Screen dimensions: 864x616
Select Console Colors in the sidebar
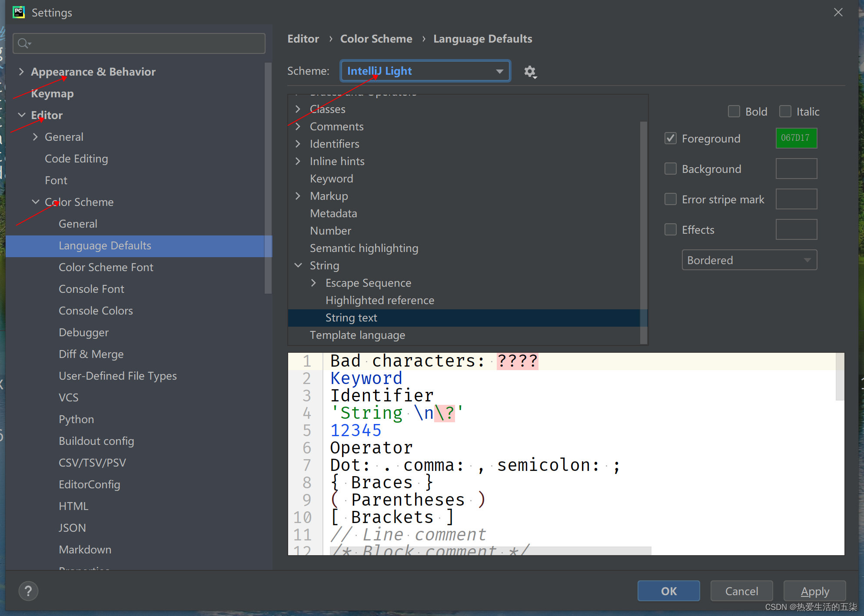[96, 311]
